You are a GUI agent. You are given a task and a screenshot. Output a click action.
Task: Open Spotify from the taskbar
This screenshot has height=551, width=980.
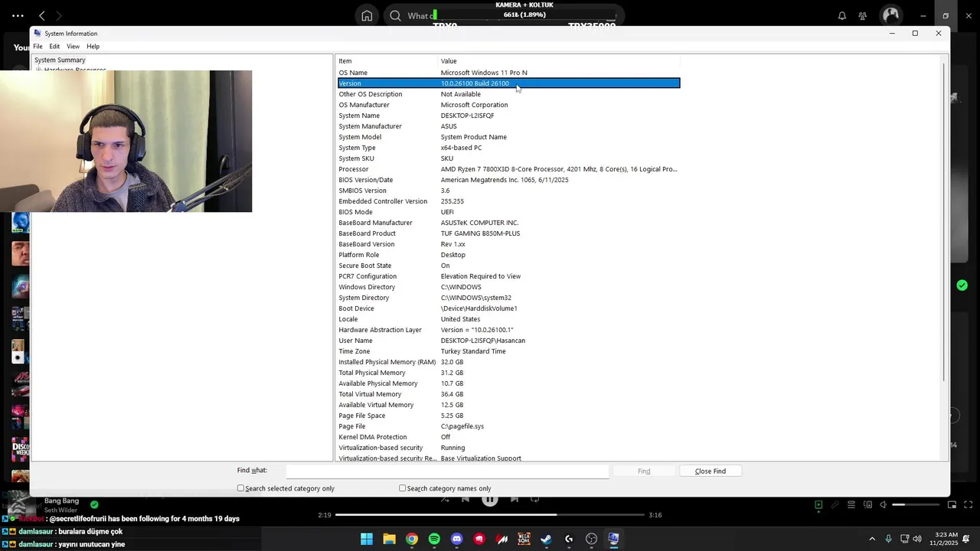(x=434, y=539)
